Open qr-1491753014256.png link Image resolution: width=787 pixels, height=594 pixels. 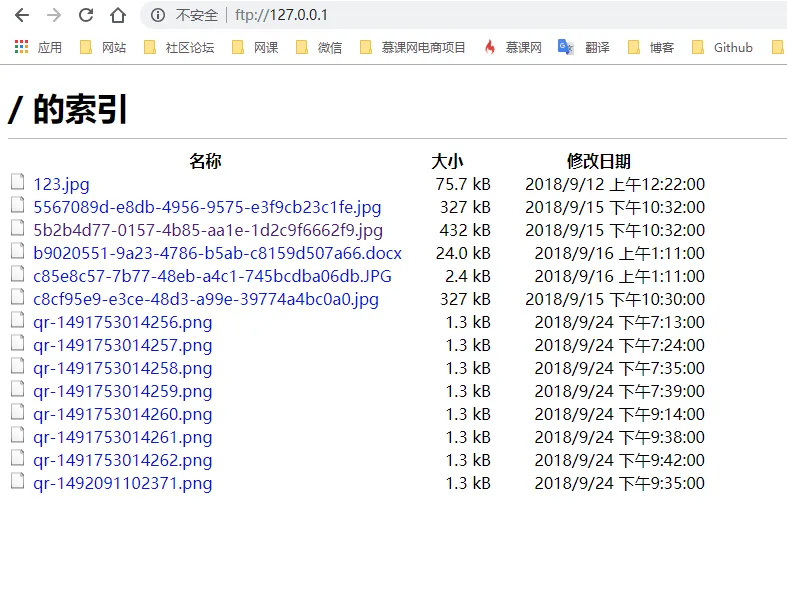pos(122,322)
